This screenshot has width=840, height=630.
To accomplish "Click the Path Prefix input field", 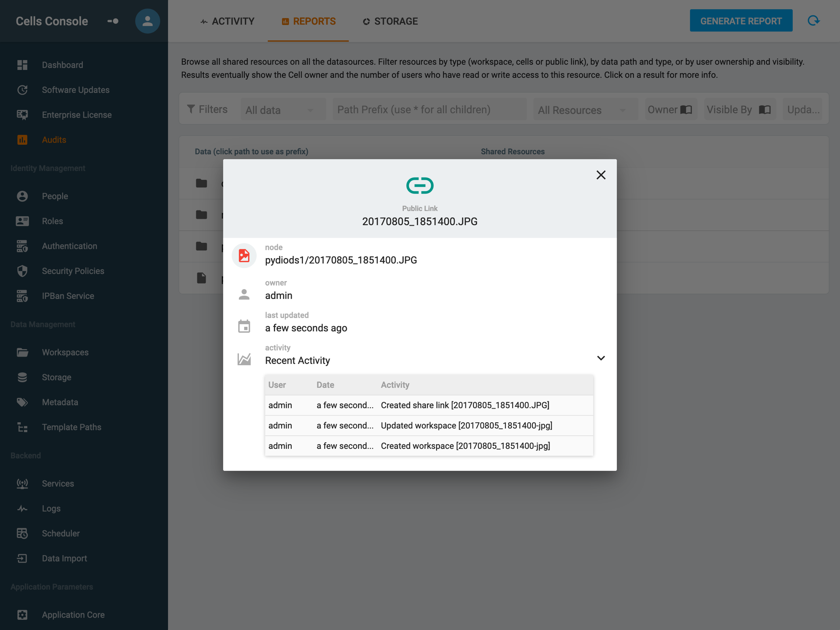I will (430, 109).
